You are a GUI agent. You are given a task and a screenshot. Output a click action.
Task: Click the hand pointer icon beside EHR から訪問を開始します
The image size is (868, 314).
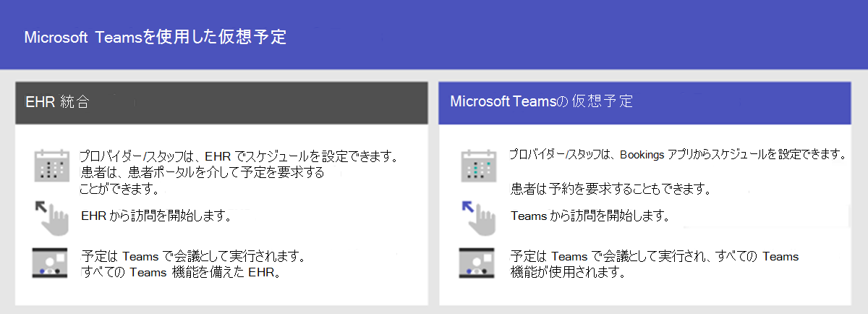tap(51, 218)
